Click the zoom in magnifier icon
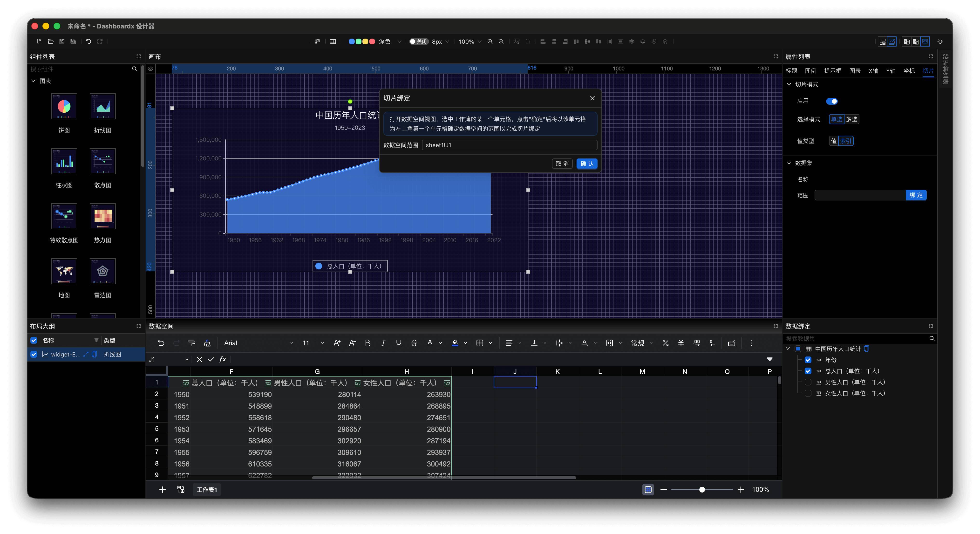980x534 pixels. pyautogui.click(x=490, y=41)
